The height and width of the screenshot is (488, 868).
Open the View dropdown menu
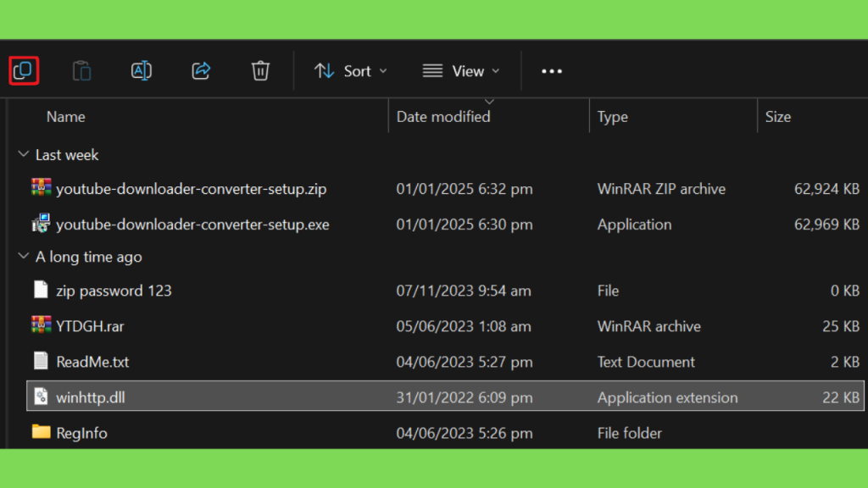pos(461,71)
